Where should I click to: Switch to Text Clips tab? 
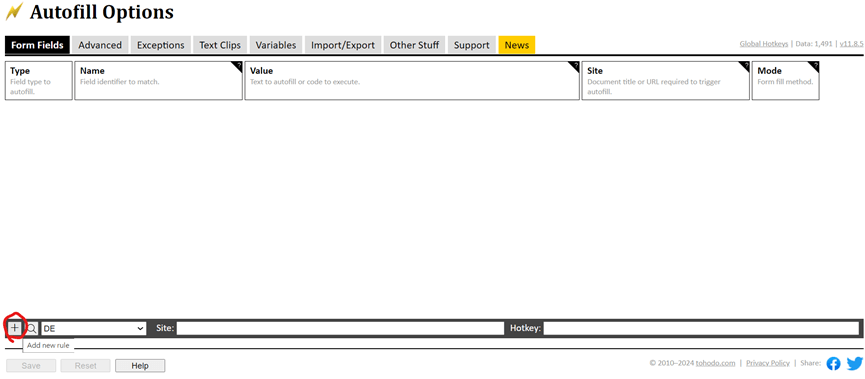pos(220,45)
